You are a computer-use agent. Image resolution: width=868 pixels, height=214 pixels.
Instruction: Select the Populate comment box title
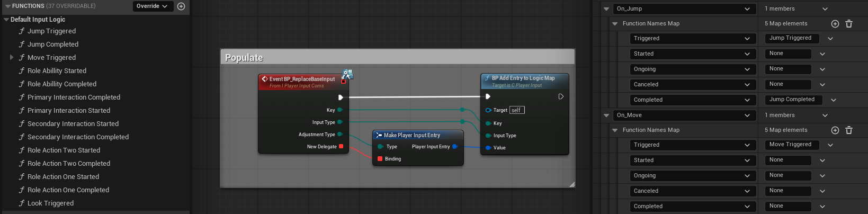244,58
